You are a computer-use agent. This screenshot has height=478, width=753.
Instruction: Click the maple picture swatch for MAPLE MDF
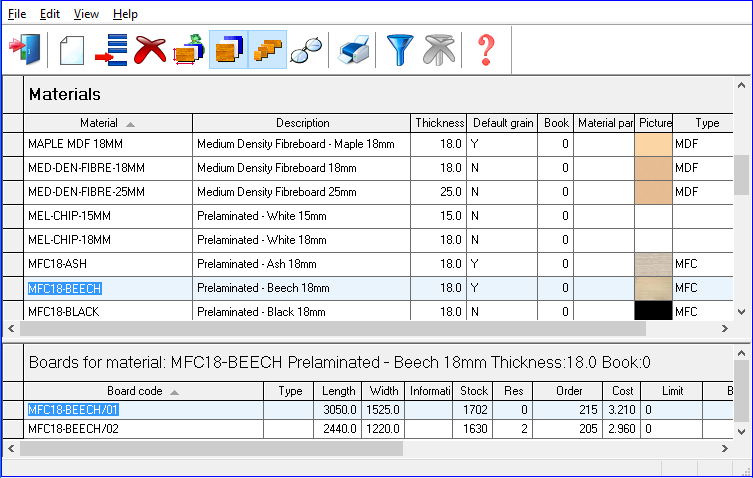coord(653,144)
